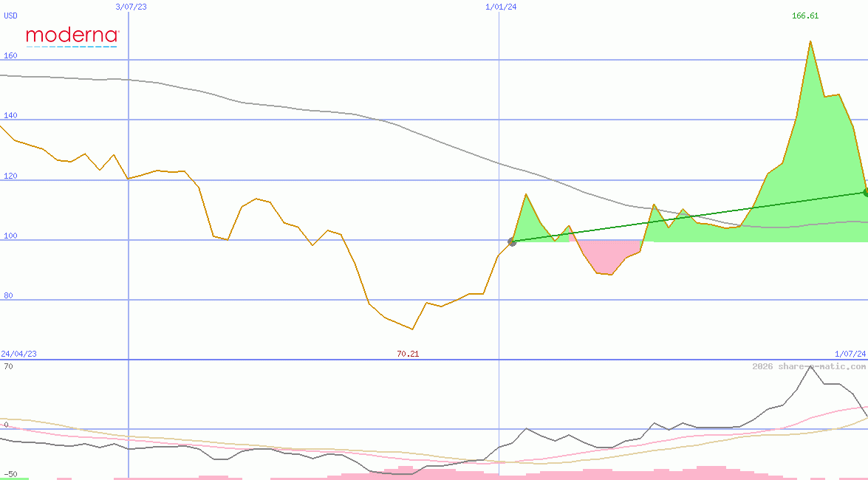Viewport: 868px width, 480px height.
Task: Click the 166.61 high price label
Action: point(804,16)
